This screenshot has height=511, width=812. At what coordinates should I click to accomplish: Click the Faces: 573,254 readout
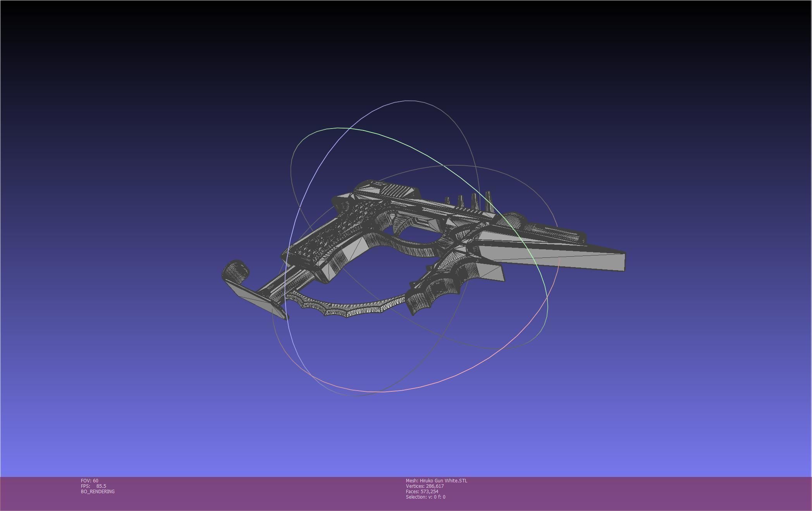coord(422,491)
